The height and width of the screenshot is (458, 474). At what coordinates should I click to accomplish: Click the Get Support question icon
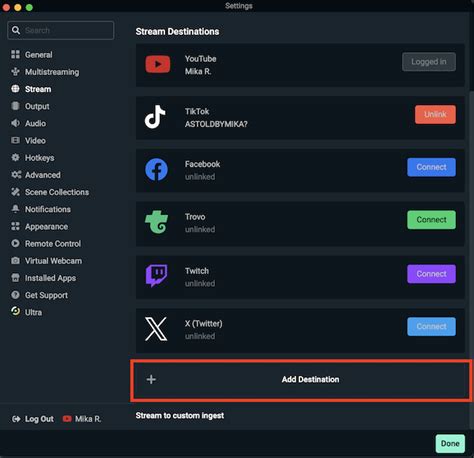[x=15, y=295]
